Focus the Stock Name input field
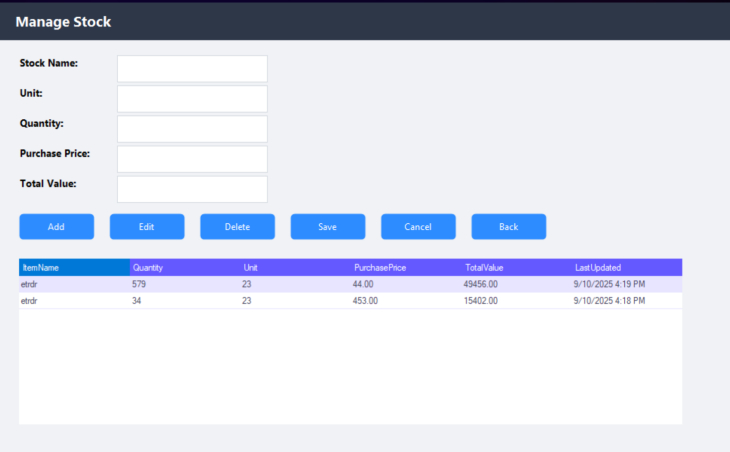 192,69
